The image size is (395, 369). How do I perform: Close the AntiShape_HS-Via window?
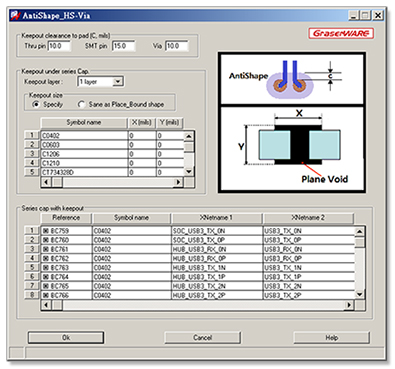click(377, 16)
